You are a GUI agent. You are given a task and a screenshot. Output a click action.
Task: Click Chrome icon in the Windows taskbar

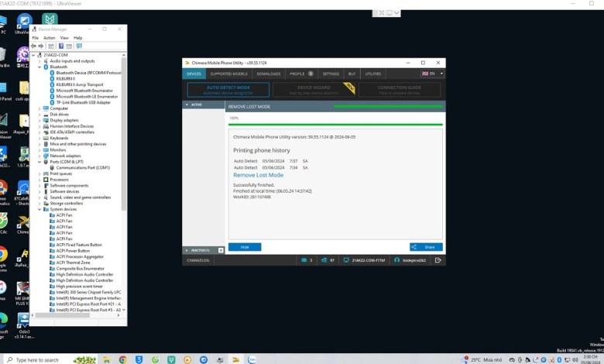(x=122, y=359)
